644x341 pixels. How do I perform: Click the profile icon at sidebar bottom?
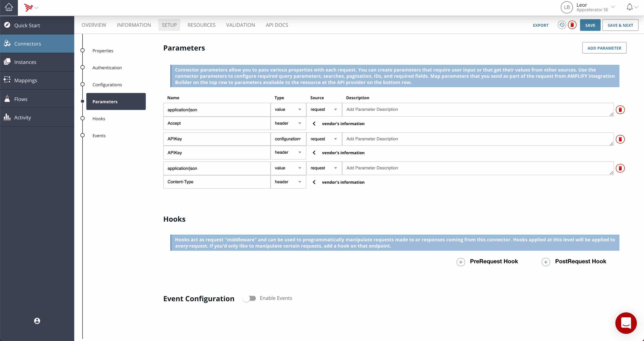[x=37, y=321]
